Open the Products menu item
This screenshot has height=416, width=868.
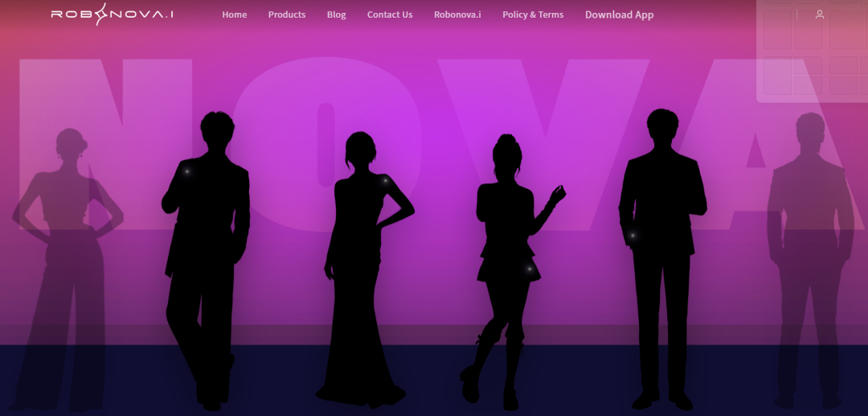pyautogui.click(x=287, y=14)
